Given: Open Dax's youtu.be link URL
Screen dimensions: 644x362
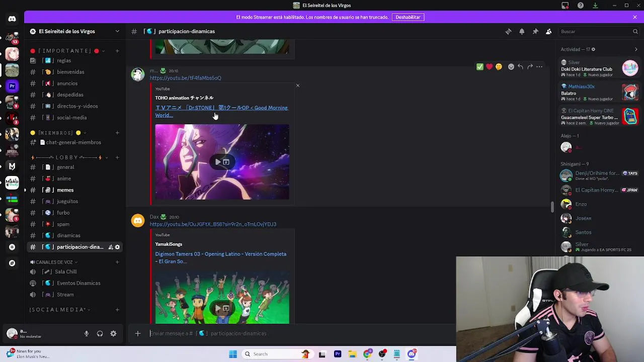Looking at the screenshot, I should click(213, 224).
